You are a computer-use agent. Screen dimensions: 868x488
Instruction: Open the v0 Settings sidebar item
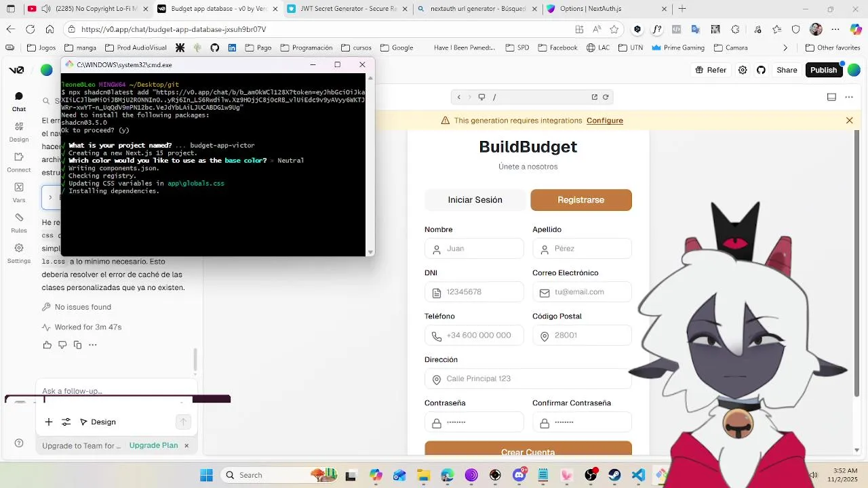[x=19, y=254]
